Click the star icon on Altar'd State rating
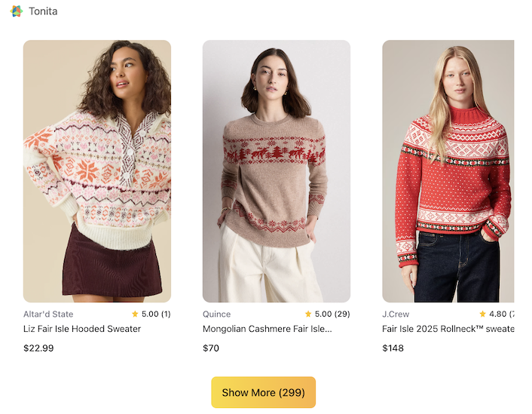Image resolution: width=532 pixels, height=414 pixels. point(135,314)
